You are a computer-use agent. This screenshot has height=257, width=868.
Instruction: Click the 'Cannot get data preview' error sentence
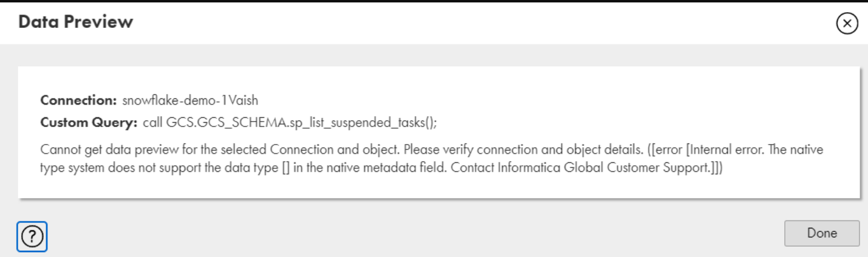pyautogui.click(x=220, y=149)
